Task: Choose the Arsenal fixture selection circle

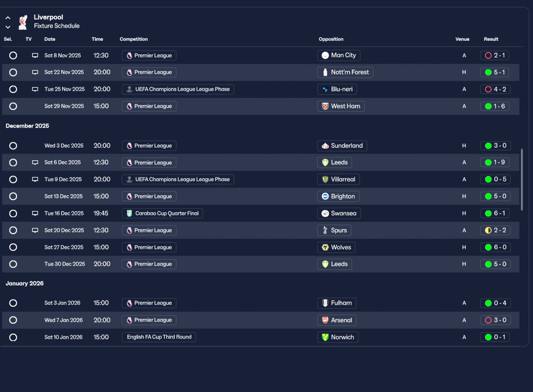Action: point(13,320)
